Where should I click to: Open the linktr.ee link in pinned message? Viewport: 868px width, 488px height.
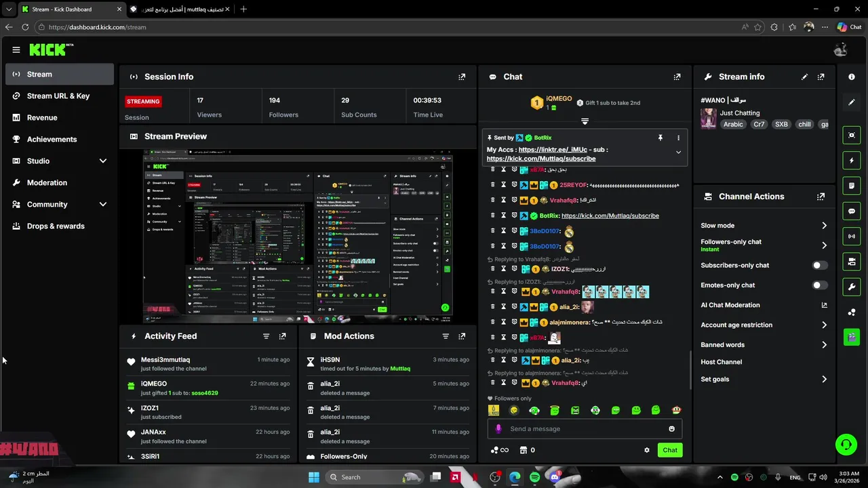(x=553, y=150)
